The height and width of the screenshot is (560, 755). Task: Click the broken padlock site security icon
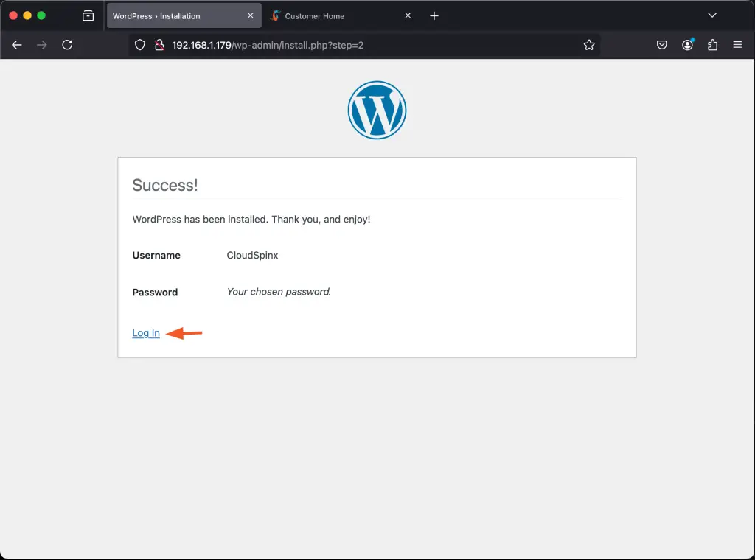(x=159, y=44)
